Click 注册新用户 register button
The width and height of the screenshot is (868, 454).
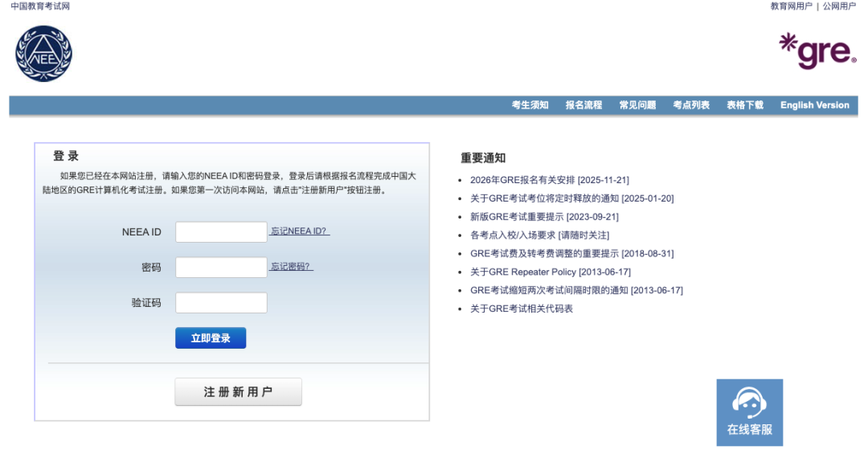pos(238,392)
